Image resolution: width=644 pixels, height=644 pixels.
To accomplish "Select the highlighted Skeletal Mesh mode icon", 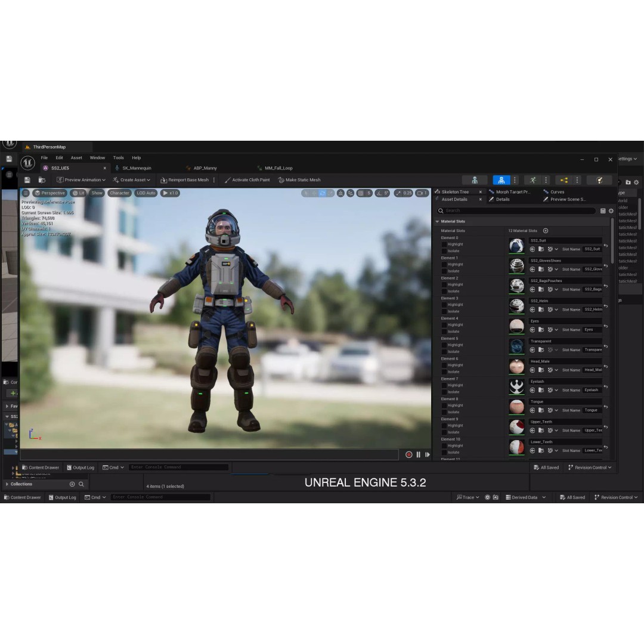I will pos(501,180).
